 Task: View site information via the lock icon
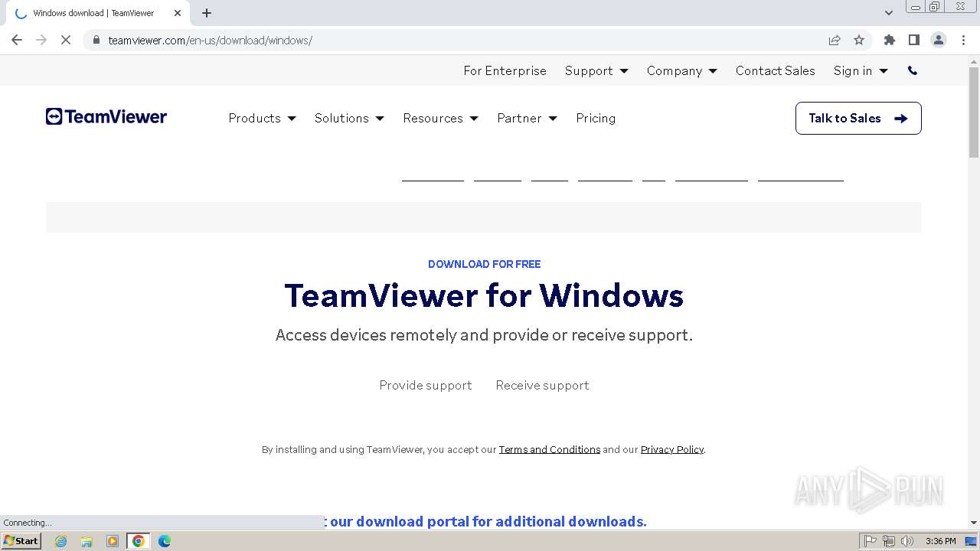coord(96,40)
